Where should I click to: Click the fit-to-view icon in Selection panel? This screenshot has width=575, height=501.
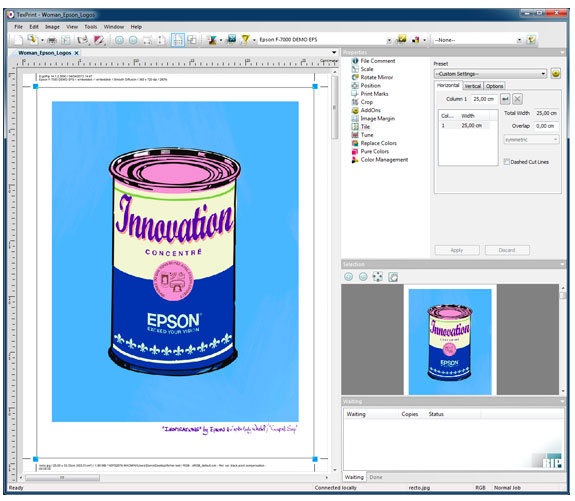click(x=378, y=277)
